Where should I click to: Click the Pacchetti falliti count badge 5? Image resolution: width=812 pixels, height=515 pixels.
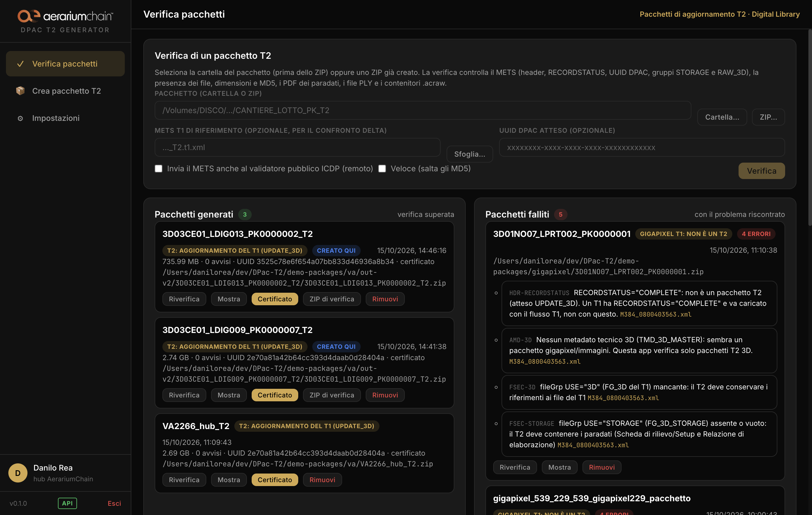(561, 214)
